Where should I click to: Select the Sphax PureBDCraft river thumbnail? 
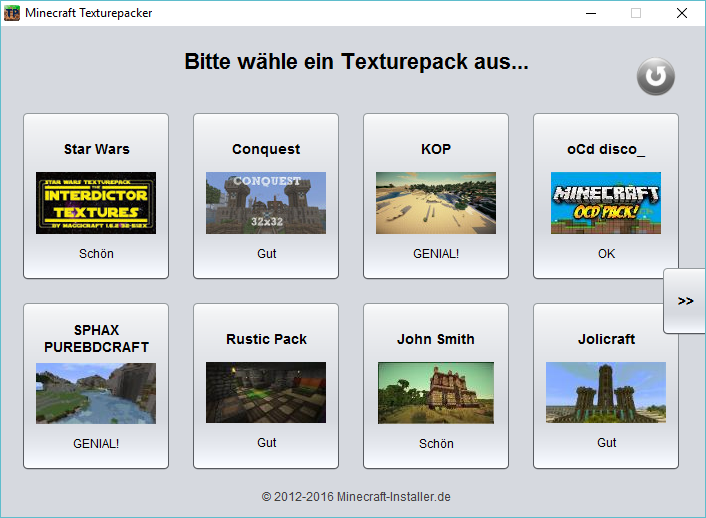[96, 393]
